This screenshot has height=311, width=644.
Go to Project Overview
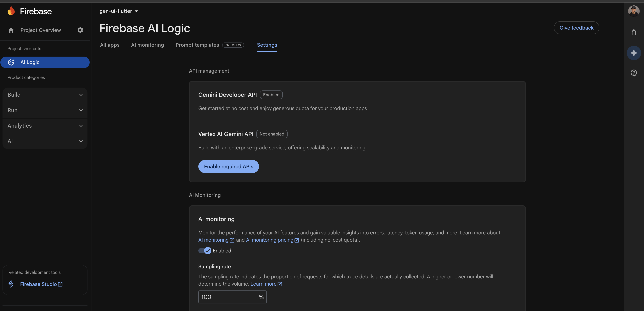[x=40, y=30]
